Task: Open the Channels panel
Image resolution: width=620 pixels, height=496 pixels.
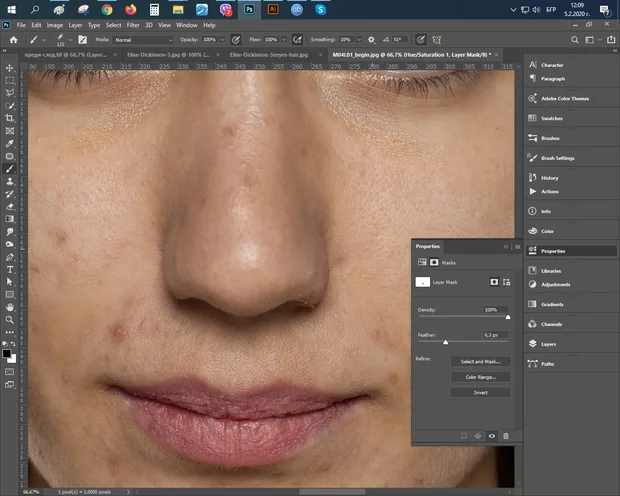Action: tap(551, 324)
